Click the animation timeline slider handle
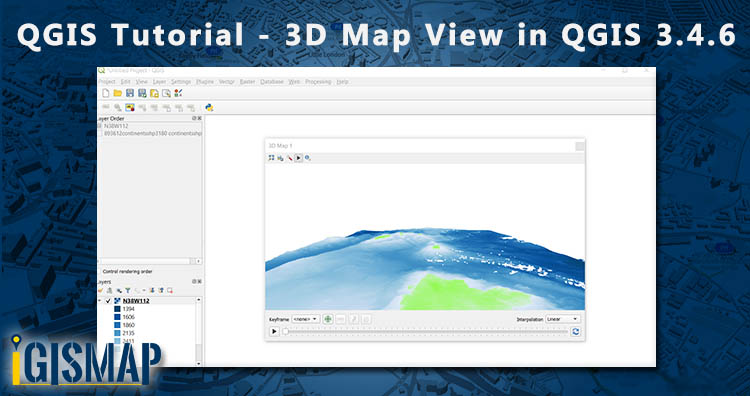750x396 pixels. (x=285, y=331)
